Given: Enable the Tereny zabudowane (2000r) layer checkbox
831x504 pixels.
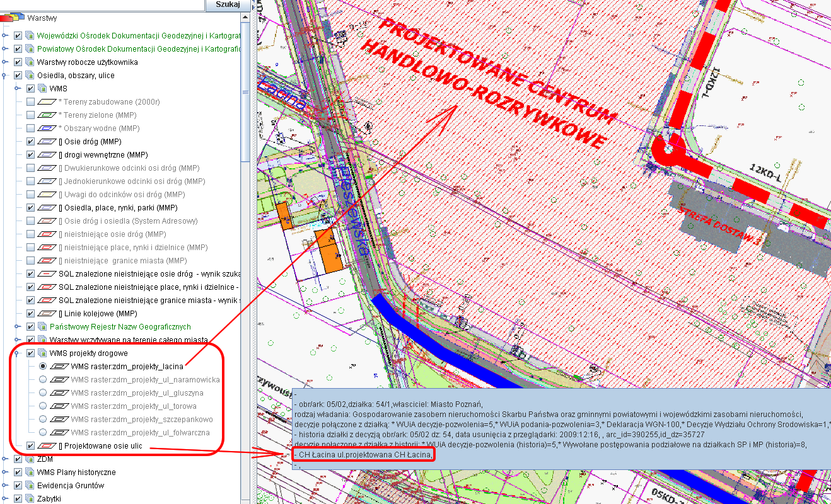Looking at the screenshot, I should [x=30, y=102].
